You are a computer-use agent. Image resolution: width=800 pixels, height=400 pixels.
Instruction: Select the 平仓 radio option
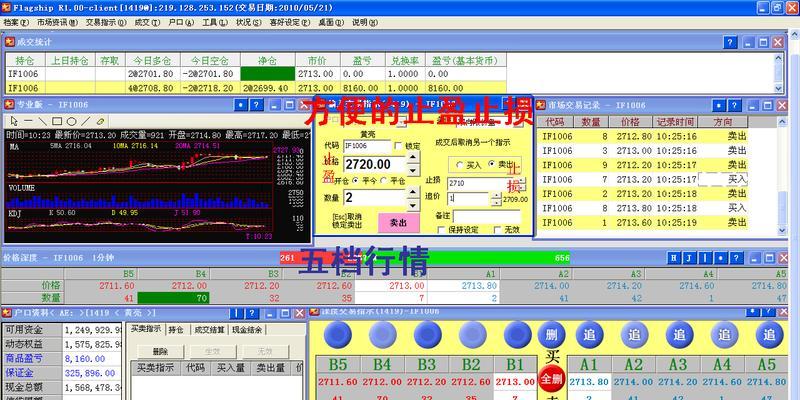point(384,181)
